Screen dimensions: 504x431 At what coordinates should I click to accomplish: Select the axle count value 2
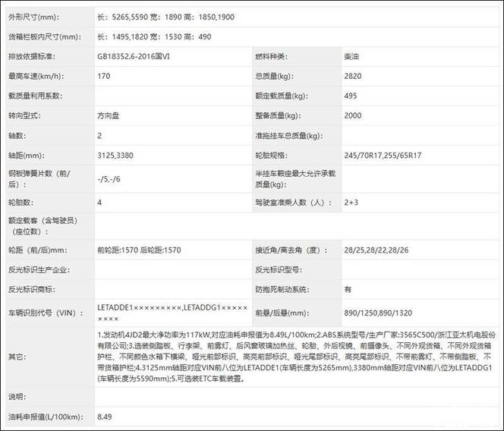pyautogui.click(x=99, y=136)
